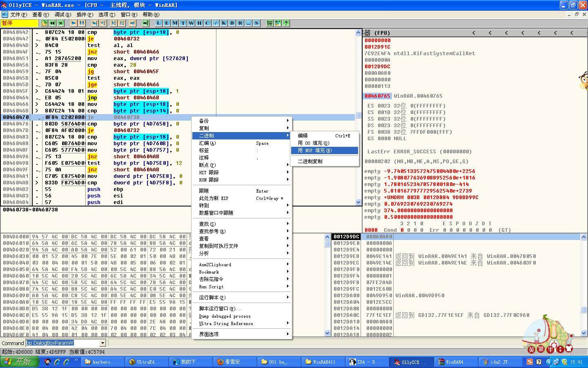Open the Memory map (M) window
588x368 pixels.
point(175,23)
